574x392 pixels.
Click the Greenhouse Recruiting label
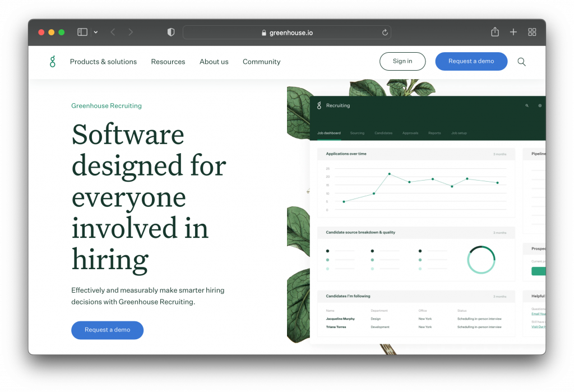[x=106, y=105]
